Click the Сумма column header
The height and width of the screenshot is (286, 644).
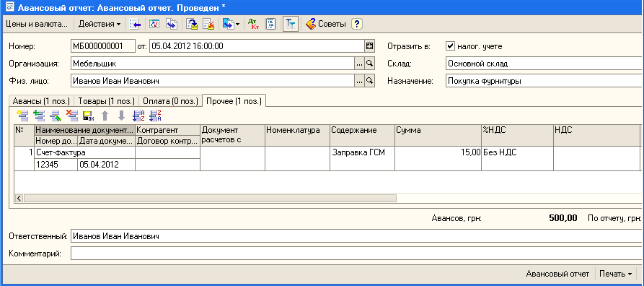(x=438, y=135)
